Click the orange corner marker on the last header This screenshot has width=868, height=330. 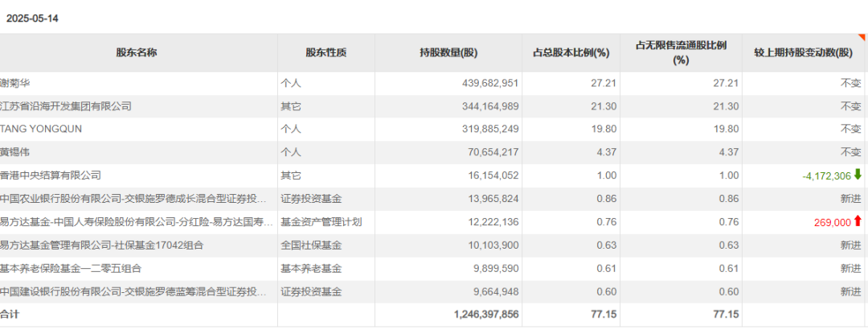[x=862, y=37]
